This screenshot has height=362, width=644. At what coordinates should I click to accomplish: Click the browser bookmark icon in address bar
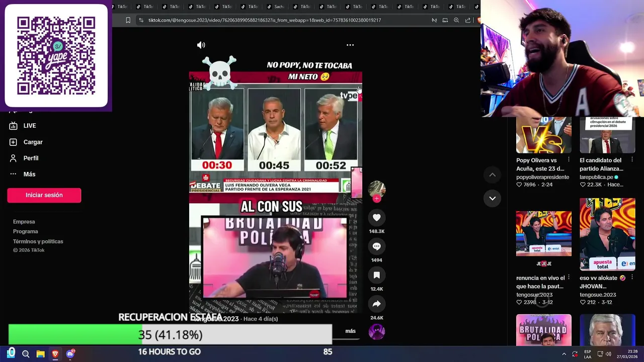pyautogui.click(x=128, y=20)
